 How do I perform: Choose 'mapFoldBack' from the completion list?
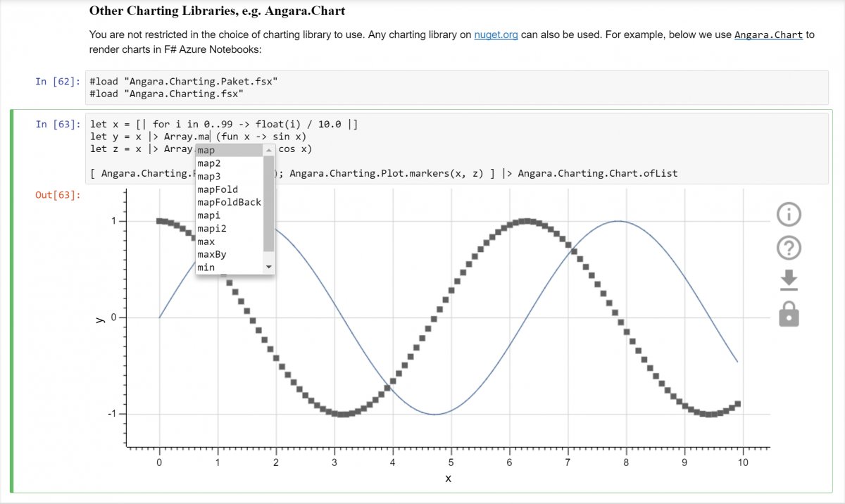(229, 202)
